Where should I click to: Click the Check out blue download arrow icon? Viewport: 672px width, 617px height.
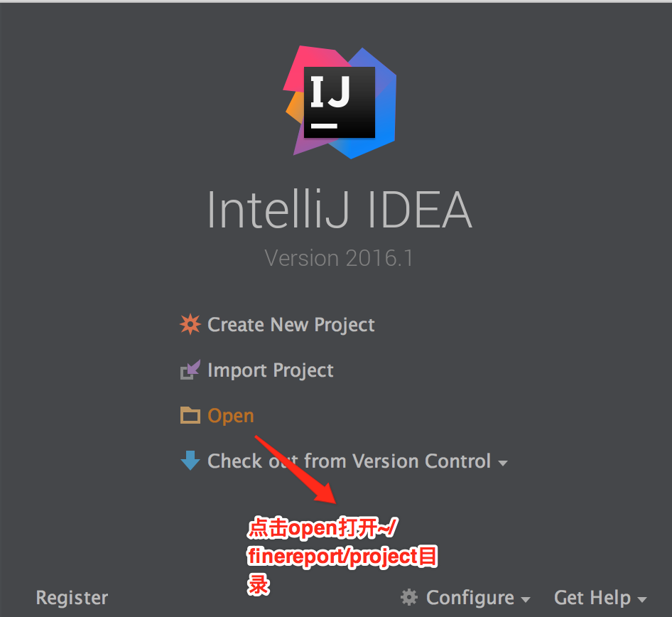click(x=190, y=461)
